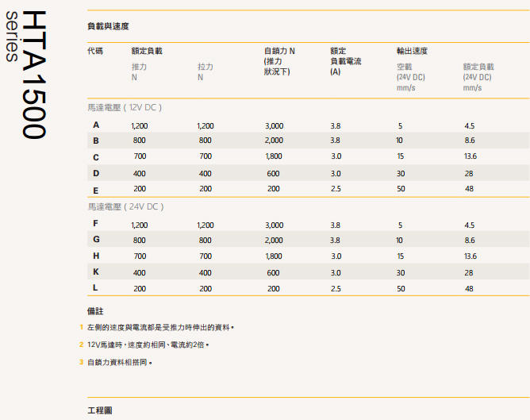Click the 拉力 N subheader
The height and width of the screenshot is (420, 530).
[x=205, y=72]
